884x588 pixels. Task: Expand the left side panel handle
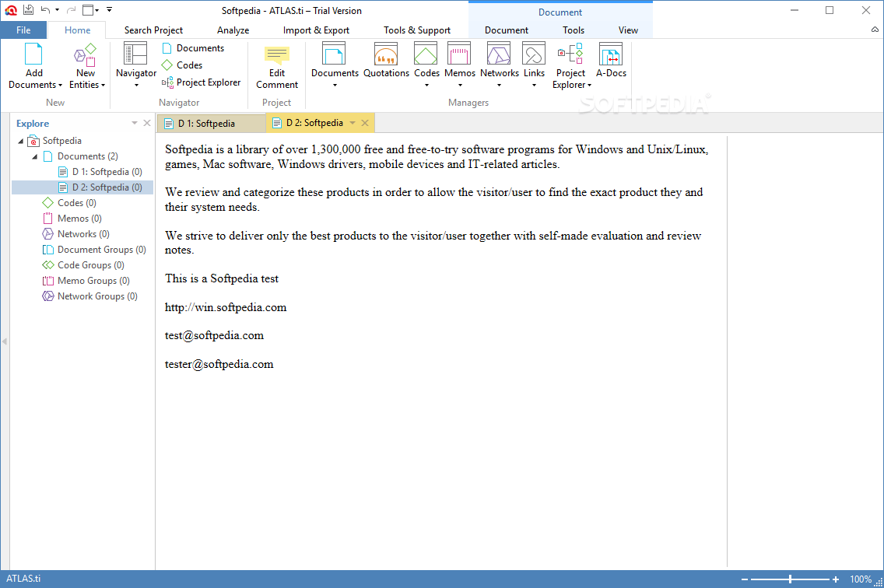[5, 341]
